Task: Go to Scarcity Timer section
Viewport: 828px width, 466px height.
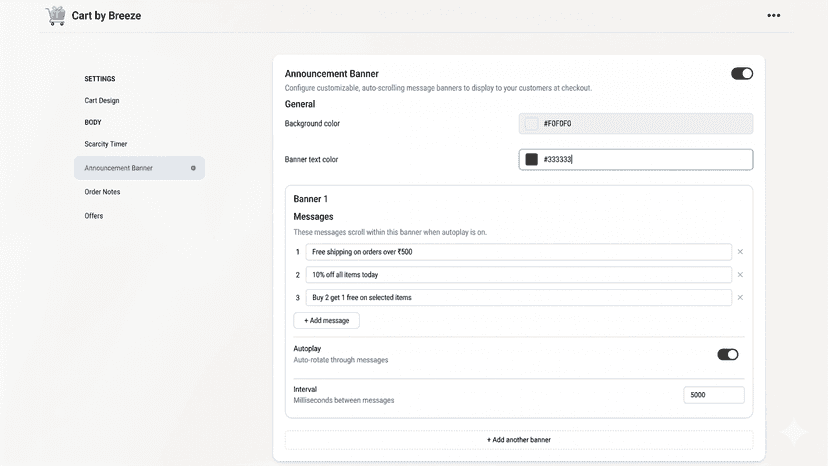Action: [x=106, y=144]
